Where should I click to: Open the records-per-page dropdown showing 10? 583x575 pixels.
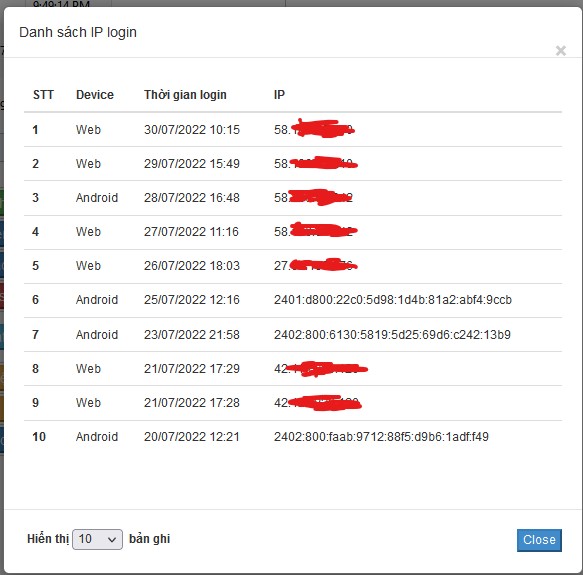(x=97, y=539)
